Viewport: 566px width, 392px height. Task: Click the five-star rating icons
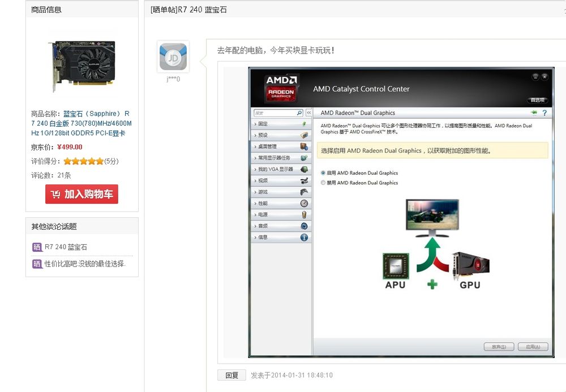click(x=83, y=161)
